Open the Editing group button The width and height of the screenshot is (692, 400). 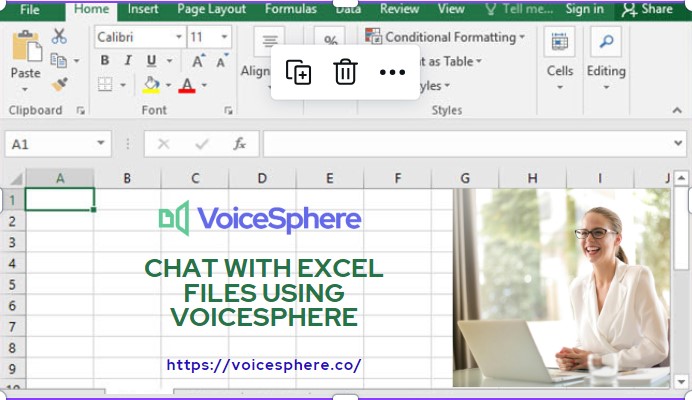pyautogui.click(x=606, y=58)
